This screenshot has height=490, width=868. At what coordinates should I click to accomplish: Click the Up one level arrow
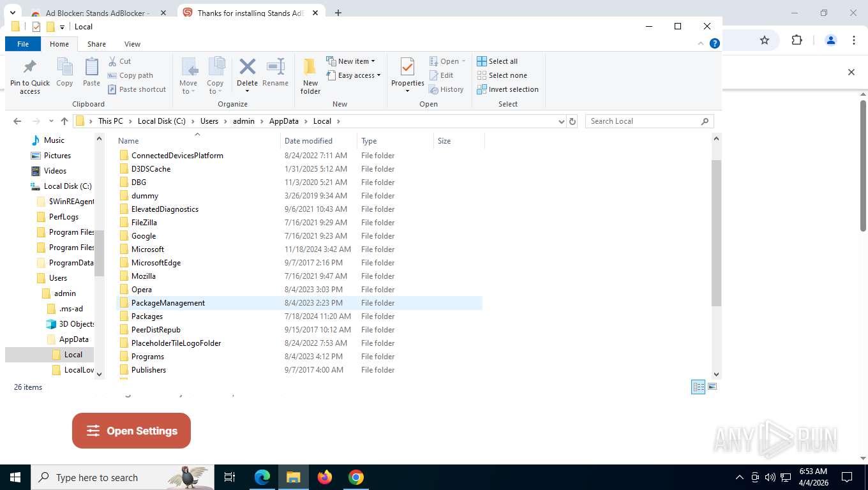point(64,121)
